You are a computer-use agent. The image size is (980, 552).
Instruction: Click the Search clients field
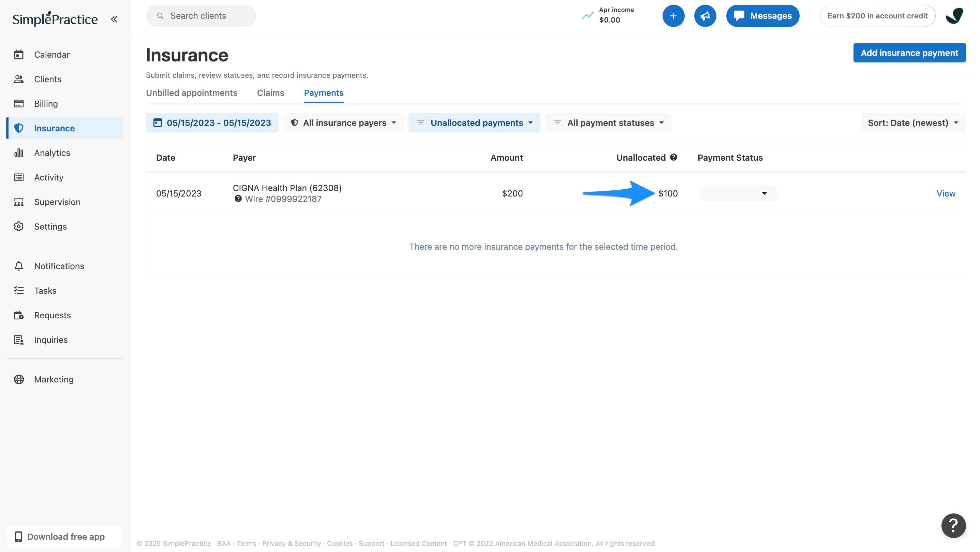point(201,16)
